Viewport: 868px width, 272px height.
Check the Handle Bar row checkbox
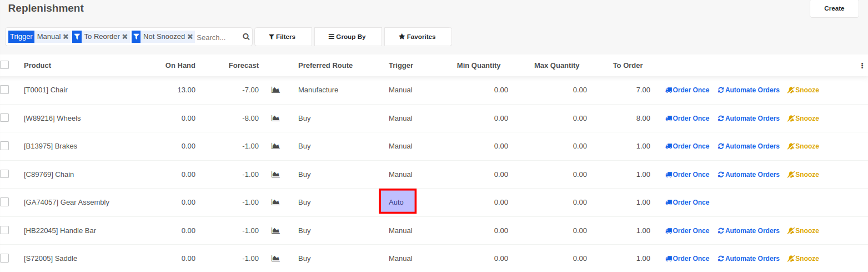click(x=5, y=230)
